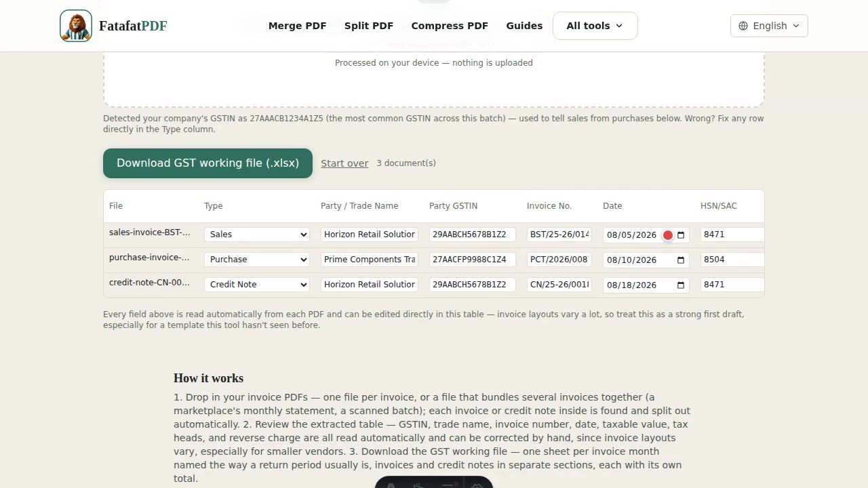Click the HSN/SAC field showing 8504

(x=732, y=260)
